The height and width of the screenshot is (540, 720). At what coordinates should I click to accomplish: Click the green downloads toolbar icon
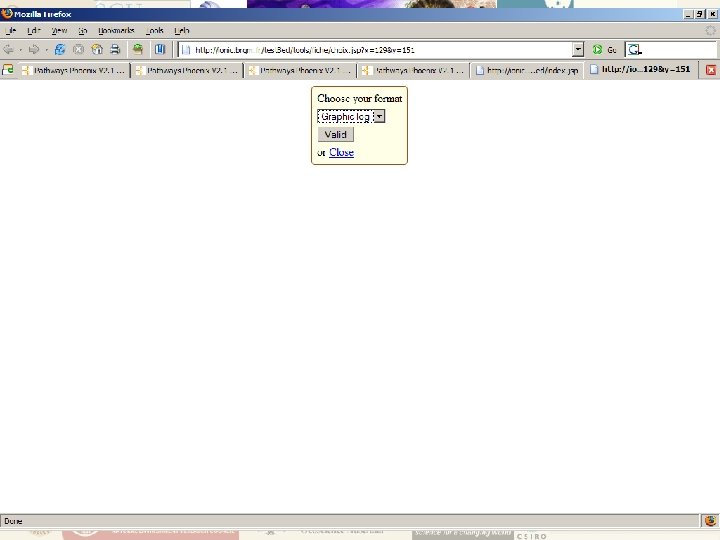[x=138, y=50]
